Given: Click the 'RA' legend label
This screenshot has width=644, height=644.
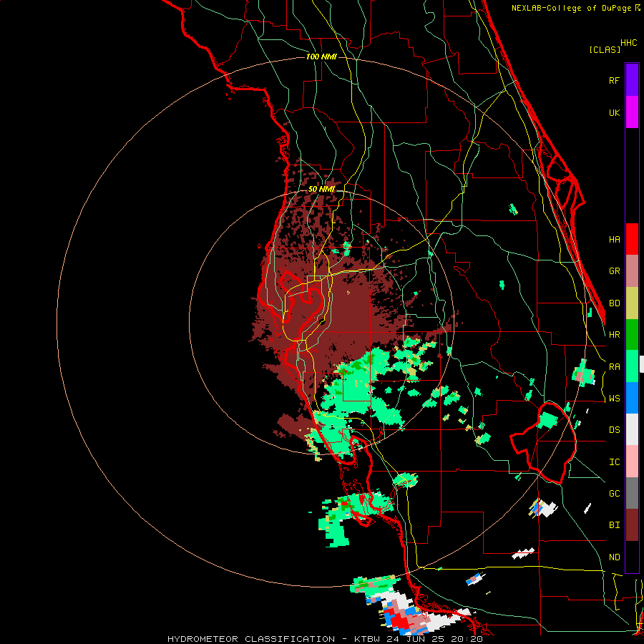Looking at the screenshot, I should (x=614, y=367).
